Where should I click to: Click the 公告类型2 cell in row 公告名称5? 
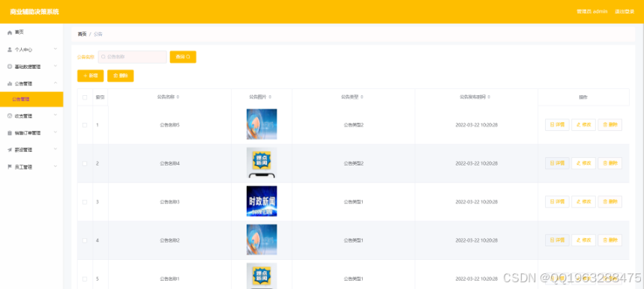[x=354, y=125]
